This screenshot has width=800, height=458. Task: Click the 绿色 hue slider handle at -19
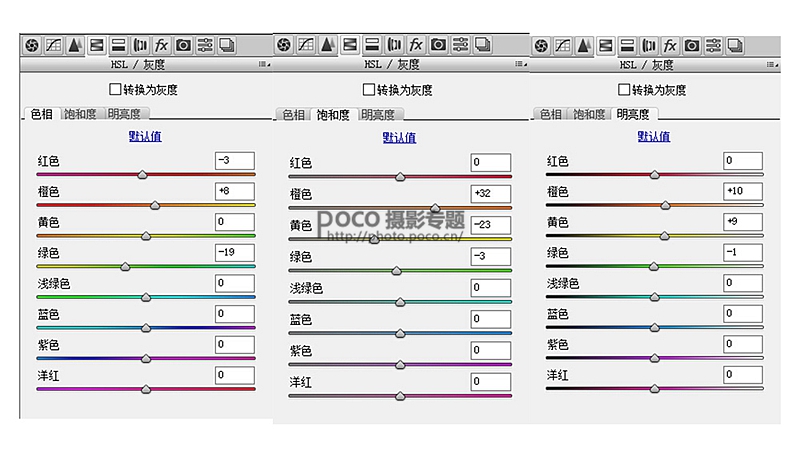point(125,266)
